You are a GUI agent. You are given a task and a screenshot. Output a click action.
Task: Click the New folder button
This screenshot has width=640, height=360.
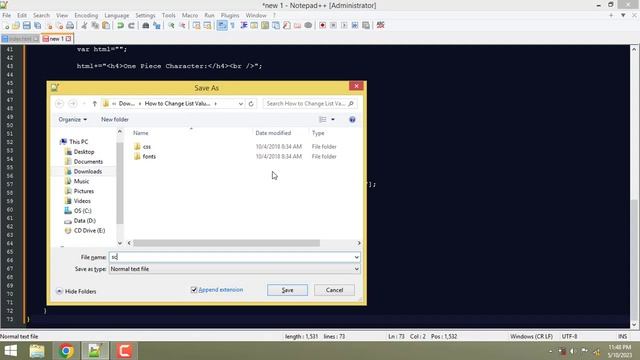[115, 120]
